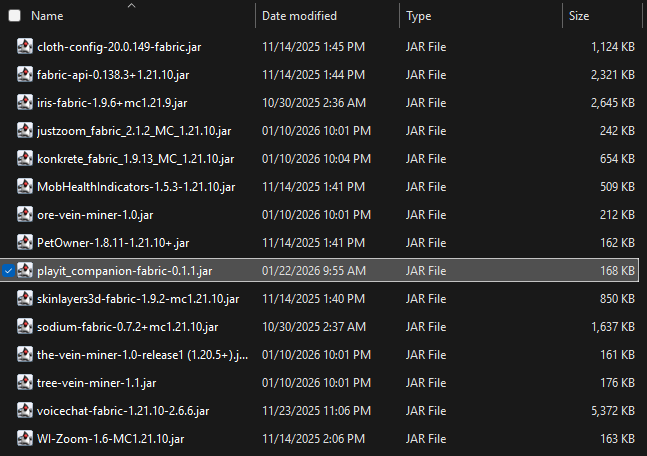Select skinlayers3d-fabric-1.9.2-mc1.21.10.jar file name
This screenshot has width=647, height=456.
pos(138,299)
